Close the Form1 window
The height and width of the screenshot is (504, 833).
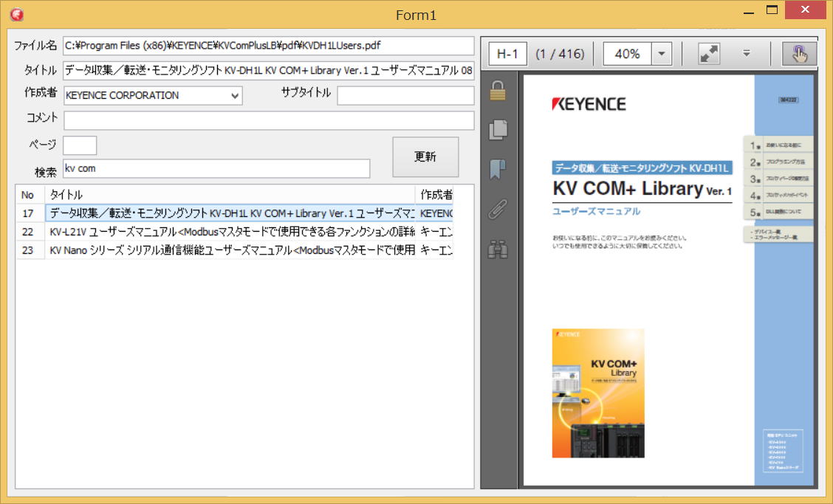click(x=805, y=10)
